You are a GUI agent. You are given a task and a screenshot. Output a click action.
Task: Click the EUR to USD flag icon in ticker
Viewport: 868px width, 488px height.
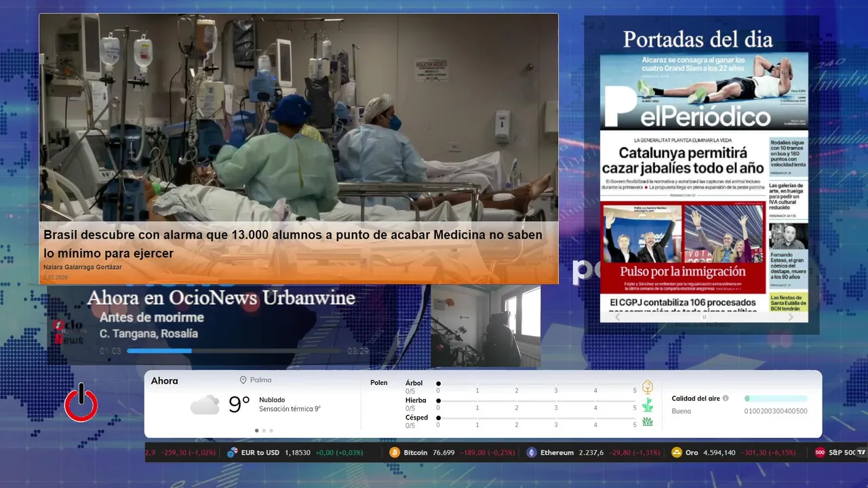tap(233, 452)
